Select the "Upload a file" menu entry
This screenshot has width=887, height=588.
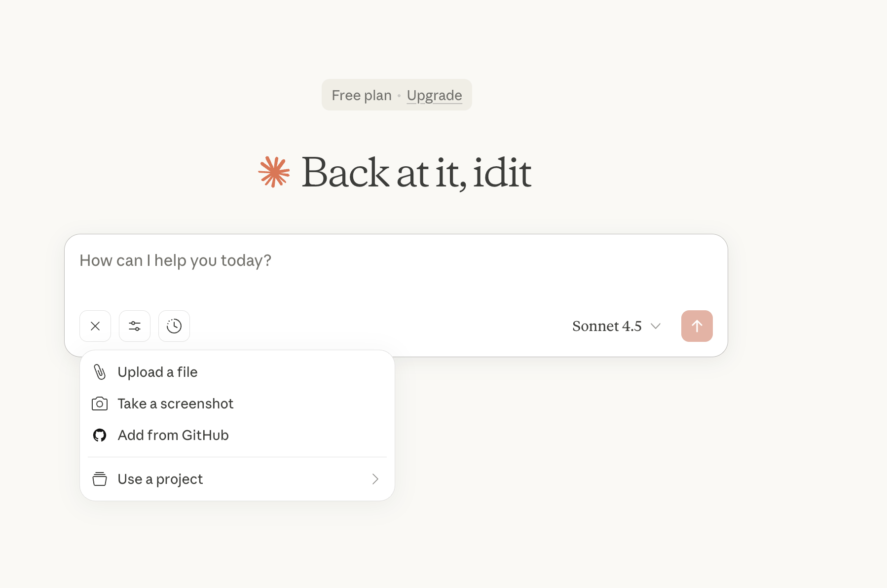click(157, 372)
